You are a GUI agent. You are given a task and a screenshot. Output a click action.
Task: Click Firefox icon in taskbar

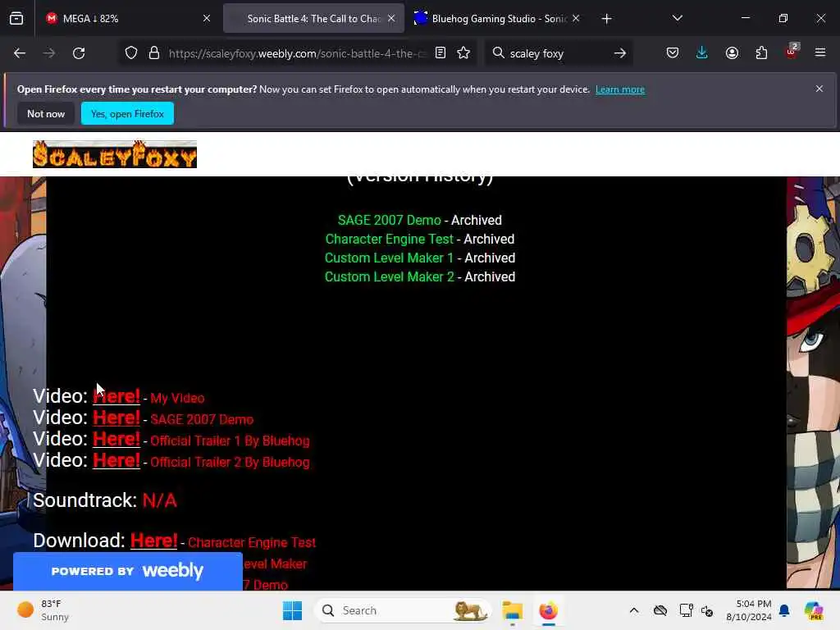[548, 610]
